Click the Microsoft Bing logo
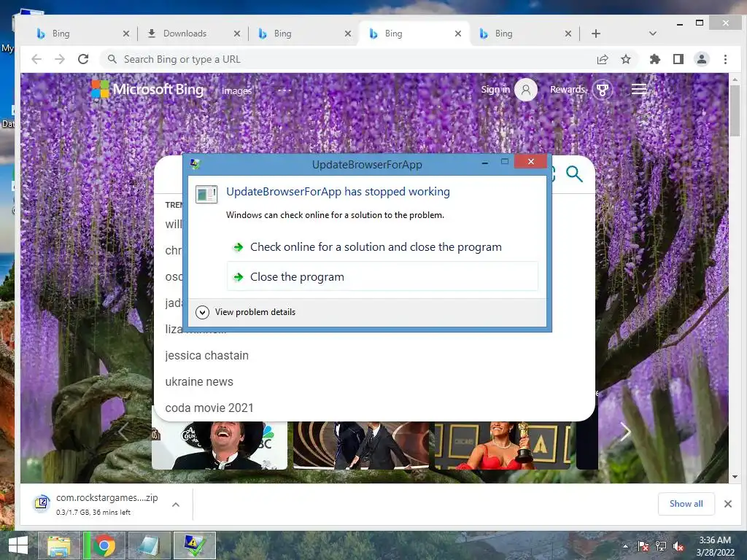This screenshot has width=747, height=560. tap(147, 89)
